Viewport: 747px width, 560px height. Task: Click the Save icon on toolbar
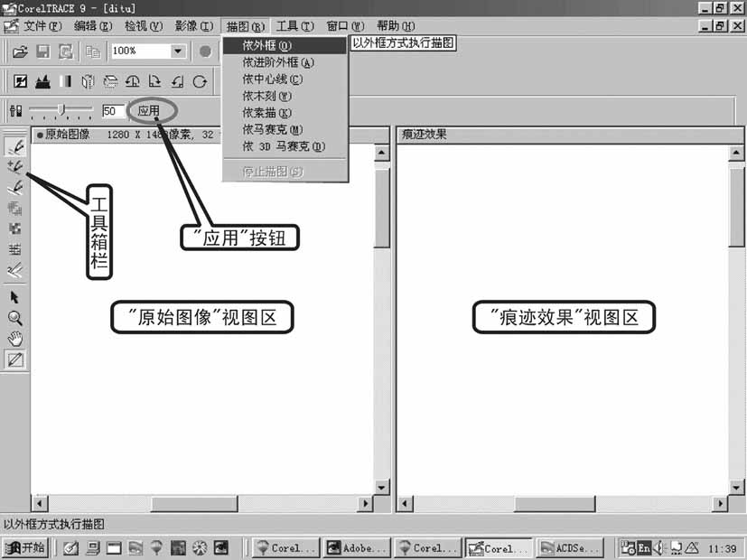(42, 51)
